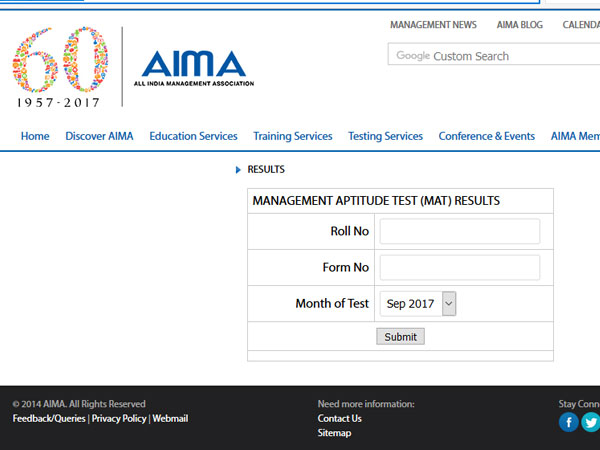
Task: Open Testing Services menu
Action: (385, 136)
